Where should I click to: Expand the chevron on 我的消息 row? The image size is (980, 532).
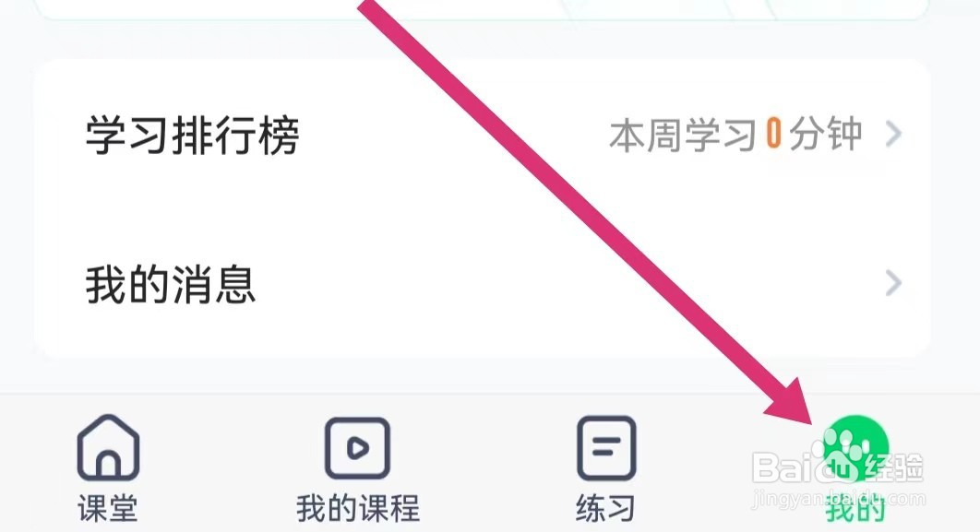894,283
